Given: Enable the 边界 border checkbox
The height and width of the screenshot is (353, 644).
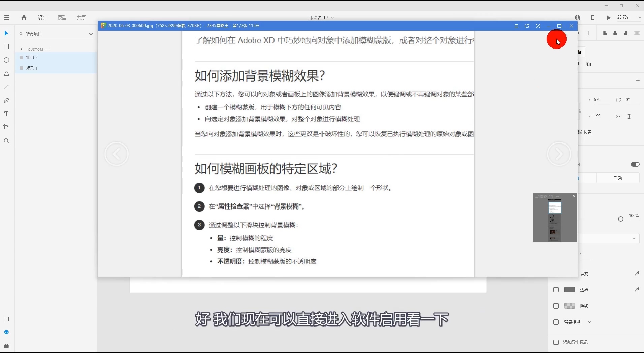Looking at the screenshot, I should pyautogui.click(x=556, y=290).
